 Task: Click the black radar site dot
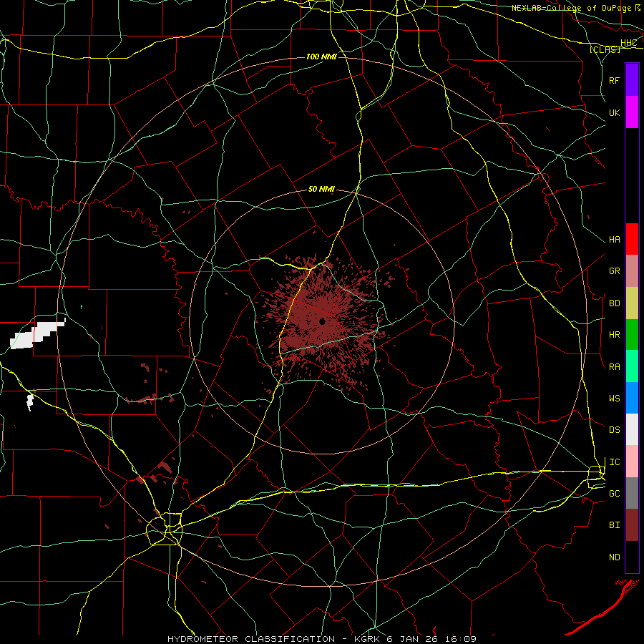point(323,321)
